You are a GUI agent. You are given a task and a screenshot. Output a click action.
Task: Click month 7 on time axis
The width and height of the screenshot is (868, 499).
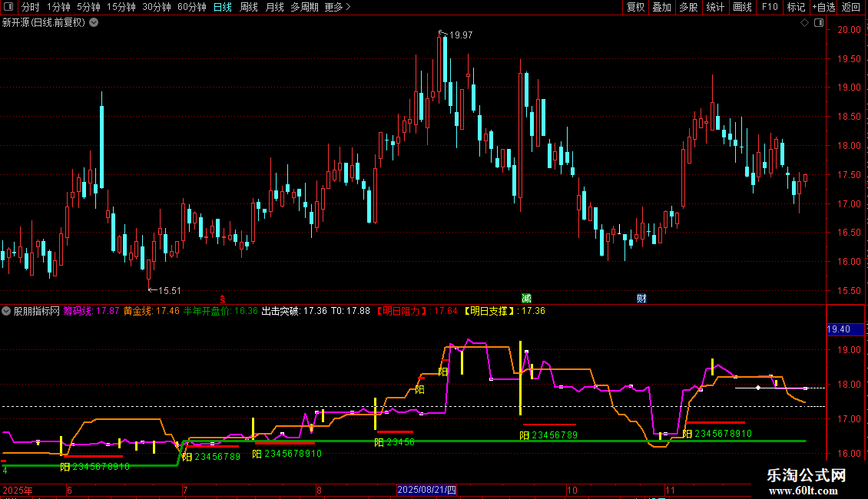(x=185, y=490)
